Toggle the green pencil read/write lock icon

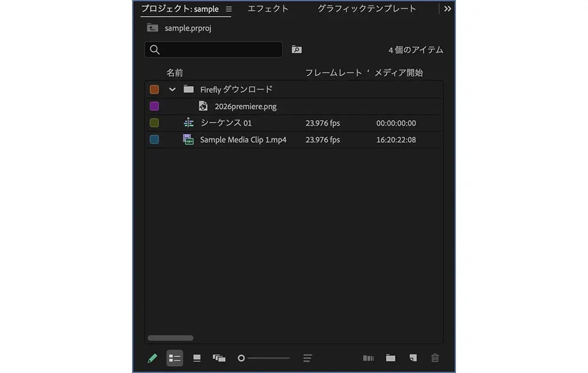[152, 358]
